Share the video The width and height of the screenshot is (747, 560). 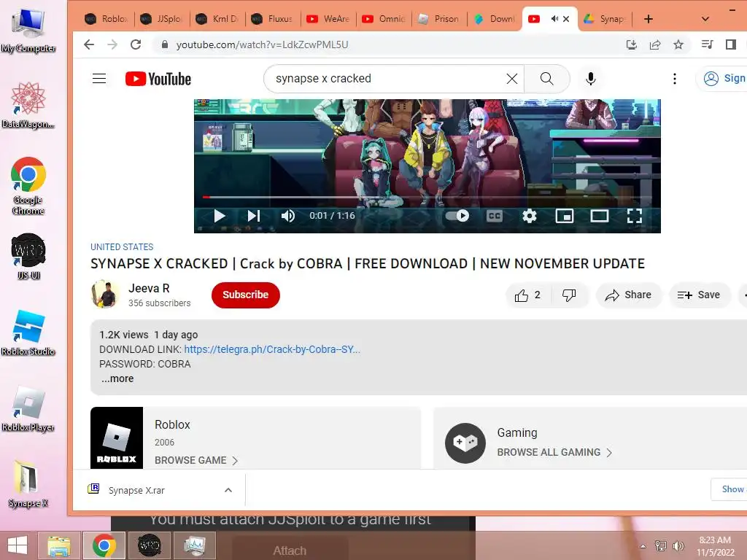pyautogui.click(x=628, y=295)
